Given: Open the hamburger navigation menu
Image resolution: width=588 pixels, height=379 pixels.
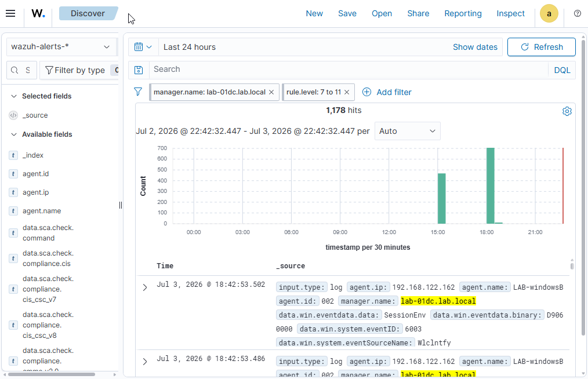Looking at the screenshot, I should tap(10, 13).
